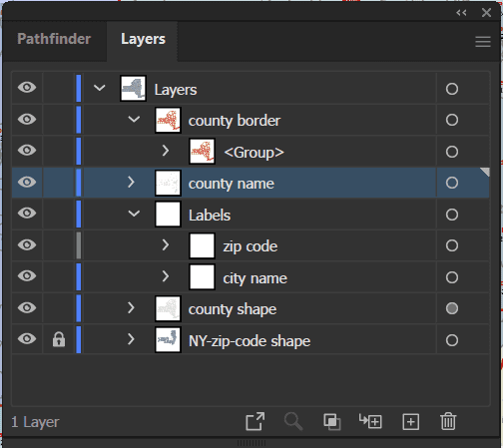Image resolution: width=503 pixels, height=448 pixels.
Task: Open the Layers panel hamburger menu
Action: [483, 42]
